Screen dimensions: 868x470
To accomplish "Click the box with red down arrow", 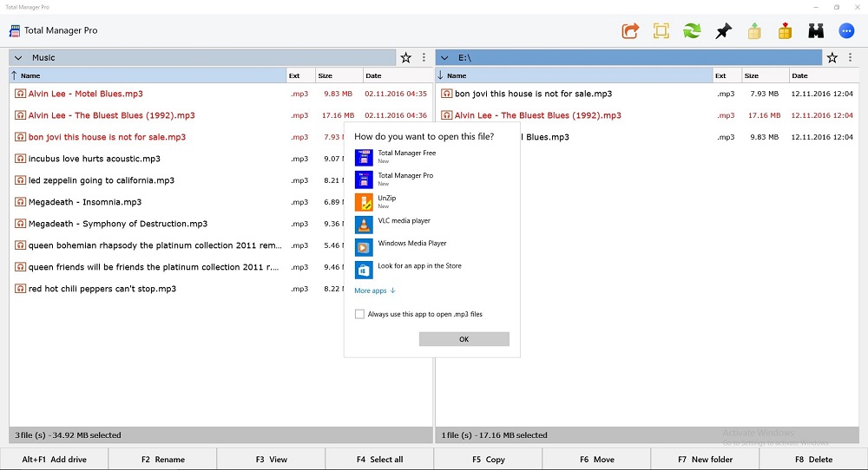I will pos(785,31).
